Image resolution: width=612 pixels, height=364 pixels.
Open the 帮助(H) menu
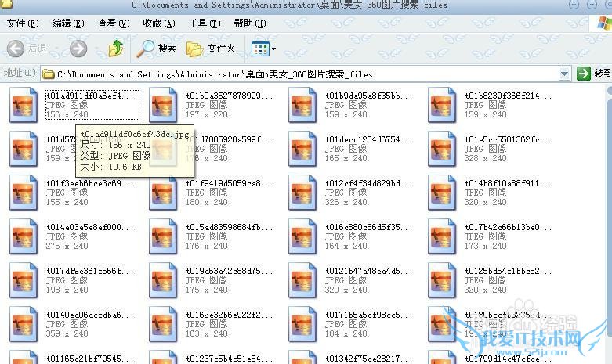pyautogui.click(x=250, y=23)
